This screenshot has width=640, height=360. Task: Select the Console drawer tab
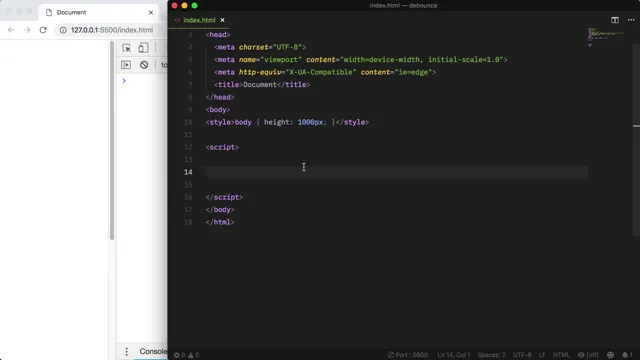click(153, 351)
